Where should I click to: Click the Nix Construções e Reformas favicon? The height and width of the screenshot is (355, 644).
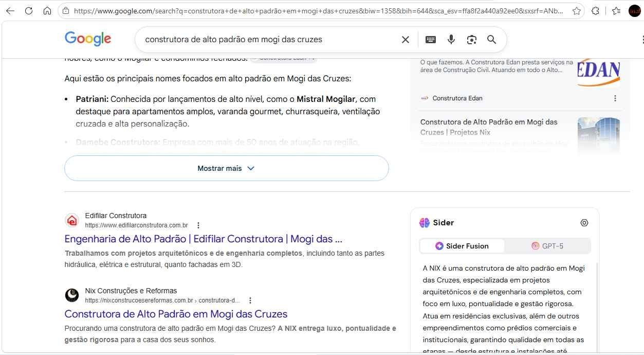pos(72,295)
